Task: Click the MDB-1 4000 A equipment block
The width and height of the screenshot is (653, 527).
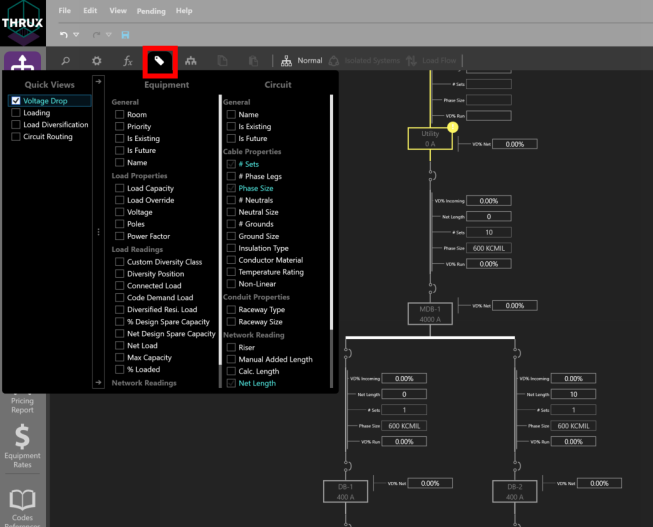Action: 430,312
